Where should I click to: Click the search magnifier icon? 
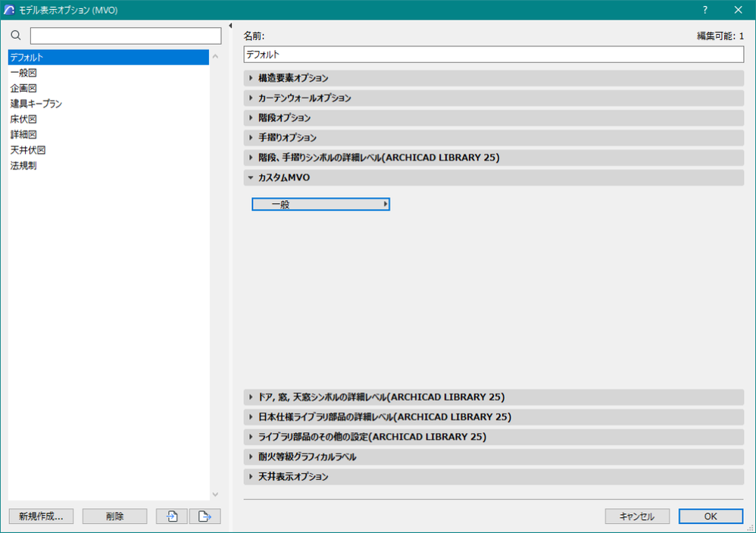(x=16, y=35)
